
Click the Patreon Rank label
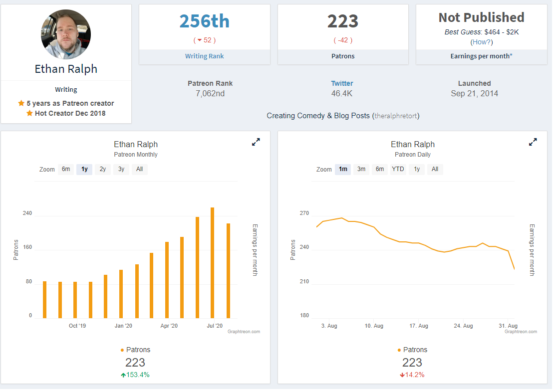click(210, 84)
